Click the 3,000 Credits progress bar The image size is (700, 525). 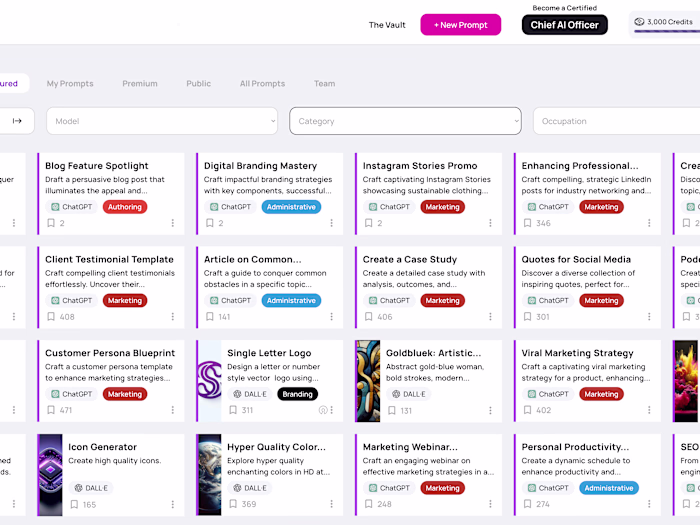click(666, 32)
